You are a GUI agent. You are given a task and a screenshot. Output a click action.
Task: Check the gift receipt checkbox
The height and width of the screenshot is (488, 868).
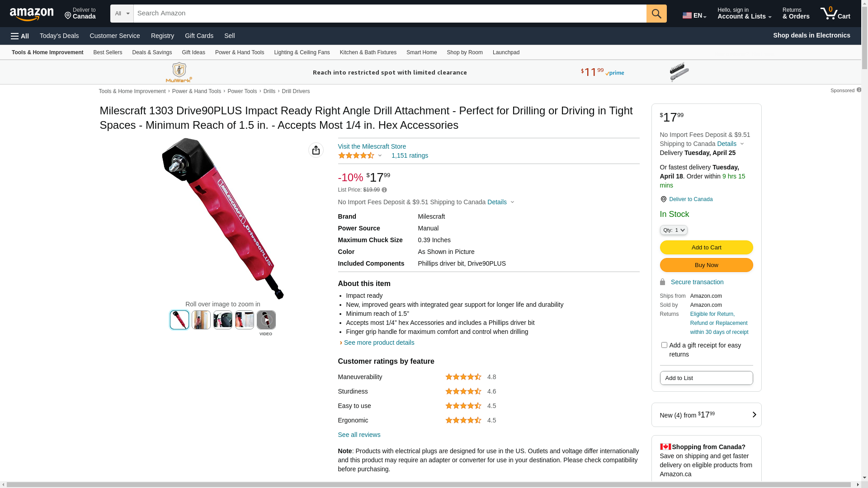[x=664, y=345]
